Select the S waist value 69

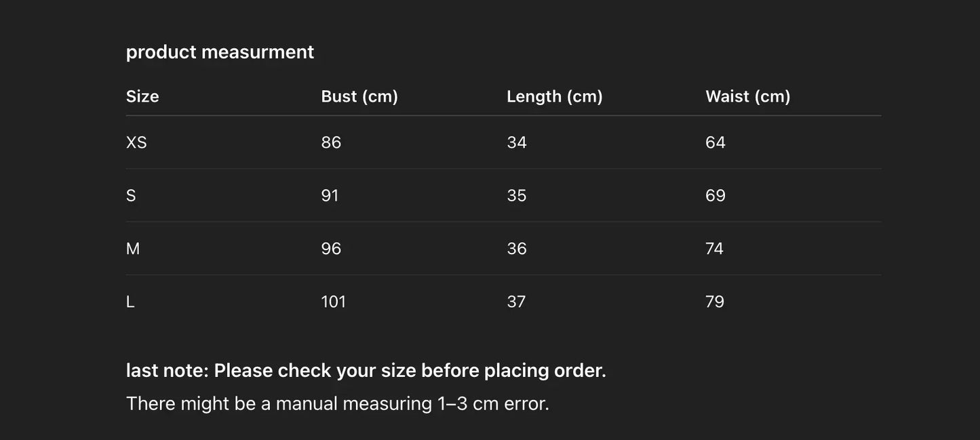click(x=716, y=195)
